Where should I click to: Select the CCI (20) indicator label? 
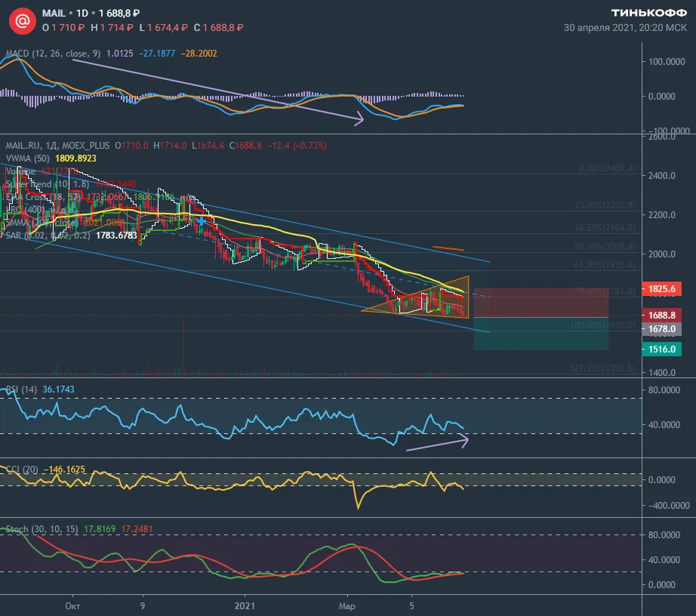22,469
